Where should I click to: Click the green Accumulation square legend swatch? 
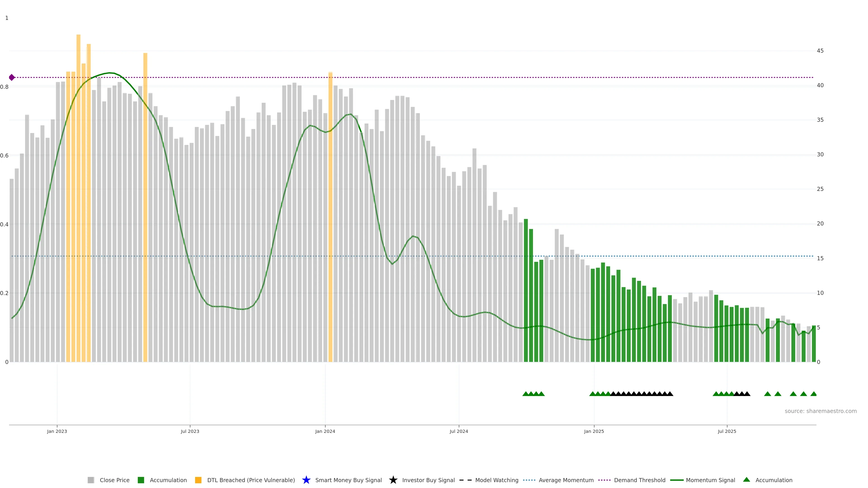tap(141, 480)
